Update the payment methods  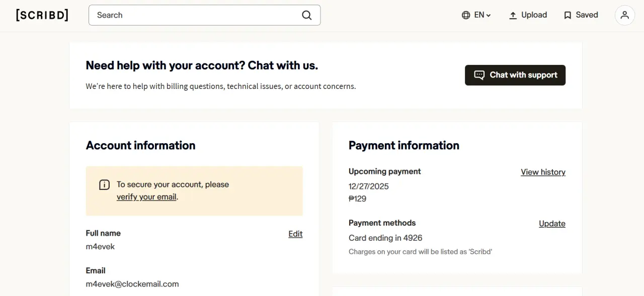(x=552, y=224)
